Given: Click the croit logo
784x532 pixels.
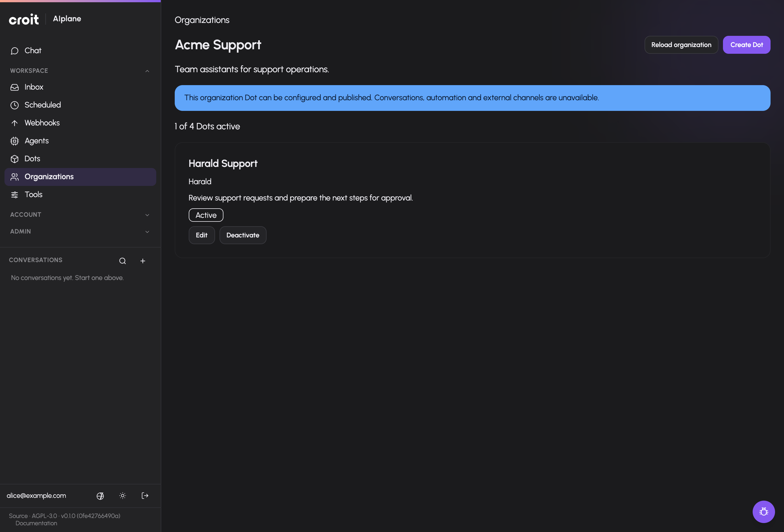Looking at the screenshot, I should (24, 19).
